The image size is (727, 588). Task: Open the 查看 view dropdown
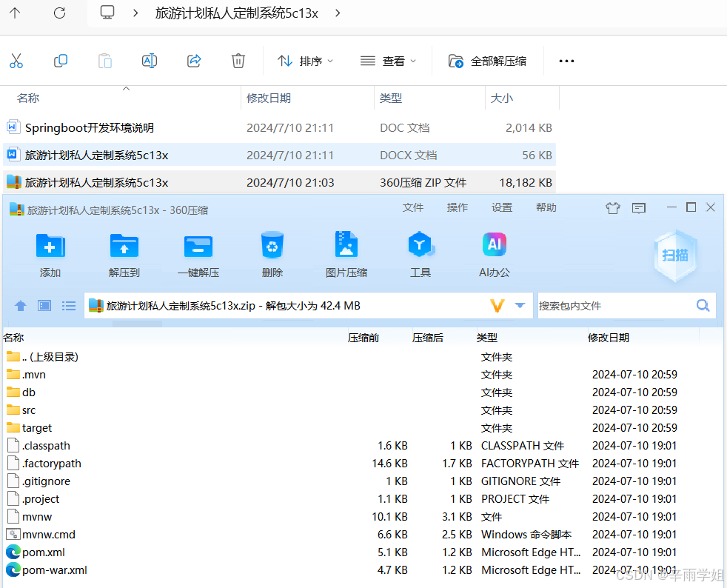pos(389,61)
